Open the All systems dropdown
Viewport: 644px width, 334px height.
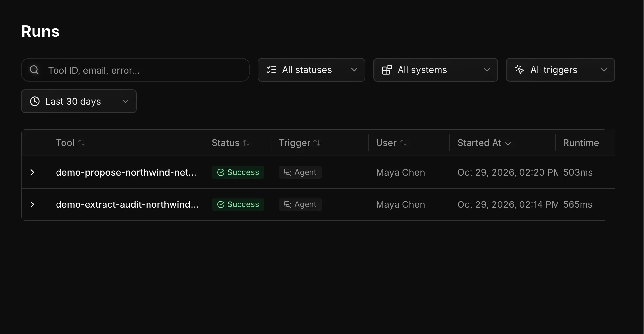coord(435,70)
